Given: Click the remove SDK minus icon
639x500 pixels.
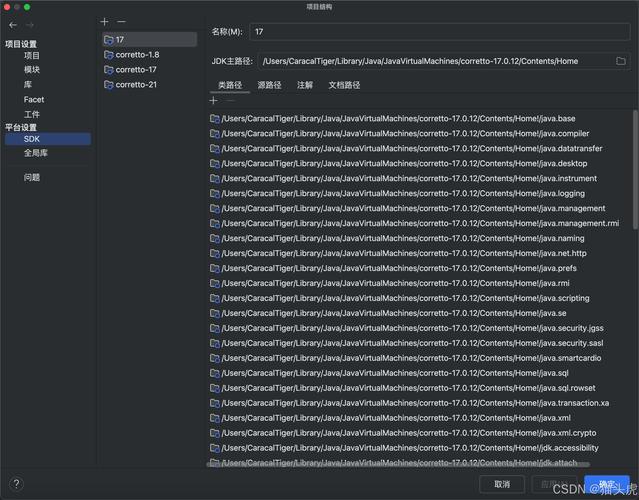Looking at the screenshot, I should 122,21.
